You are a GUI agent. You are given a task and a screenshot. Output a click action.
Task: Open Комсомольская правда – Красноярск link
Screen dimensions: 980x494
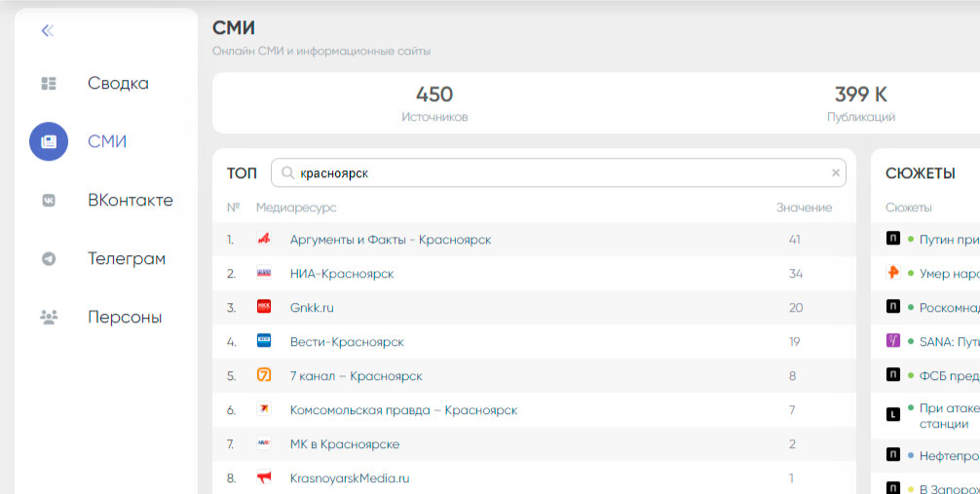(x=403, y=410)
